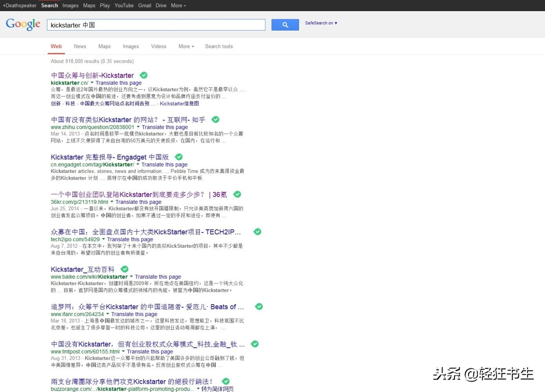
Task: Click Translate this page under the 知乎 result
Action: point(164,127)
